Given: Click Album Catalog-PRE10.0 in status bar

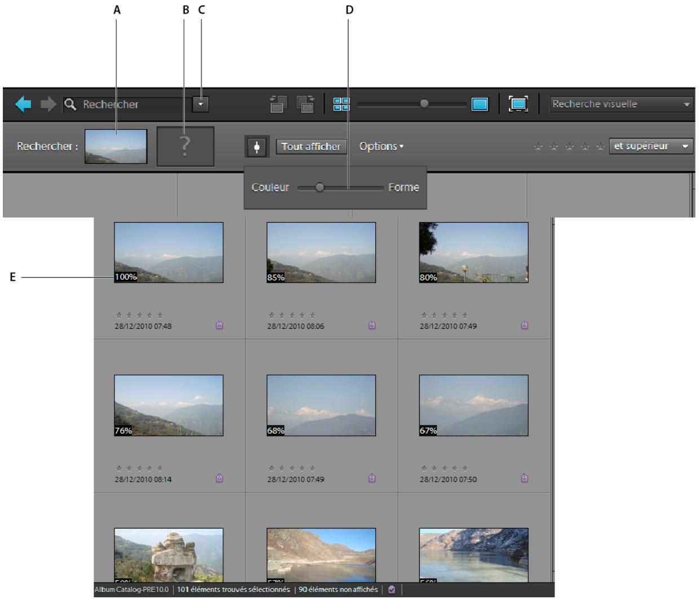Looking at the screenshot, I should [131, 590].
